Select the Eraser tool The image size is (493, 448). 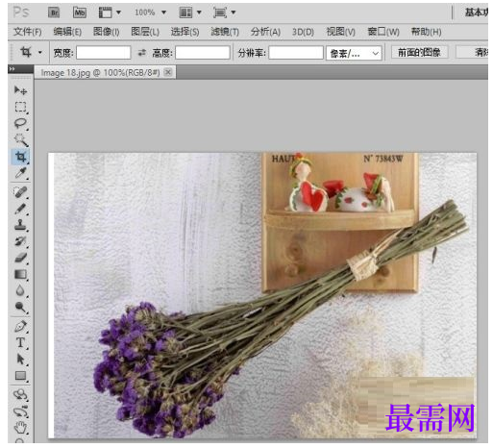(20, 258)
